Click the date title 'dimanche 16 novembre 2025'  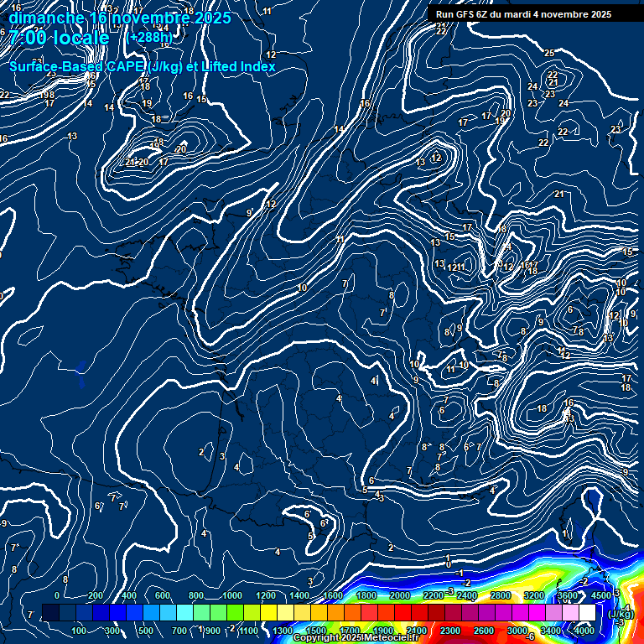[120, 18]
